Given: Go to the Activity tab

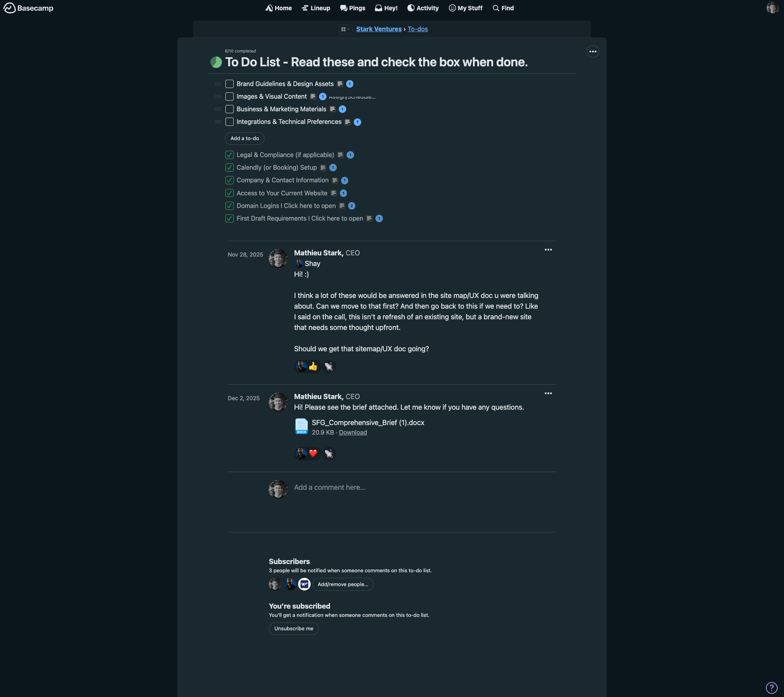Looking at the screenshot, I should pos(423,8).
